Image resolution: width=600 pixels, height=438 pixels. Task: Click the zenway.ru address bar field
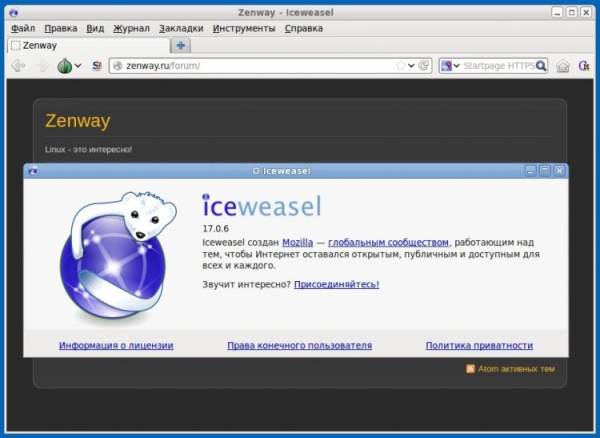coord(250,66)
